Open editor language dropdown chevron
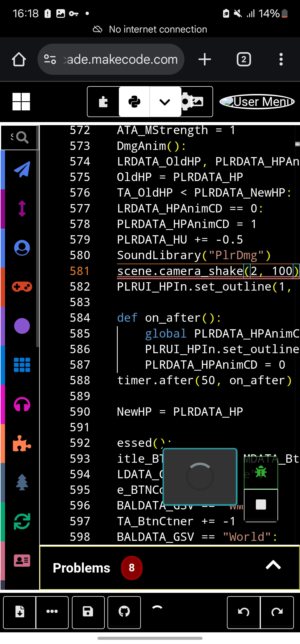Viewport: 300px width, 644px height. [x=165, y=102]
